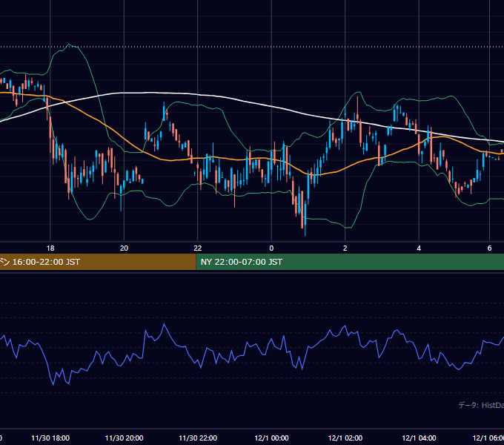Click the 0 hour axis label

pos(271,248)
